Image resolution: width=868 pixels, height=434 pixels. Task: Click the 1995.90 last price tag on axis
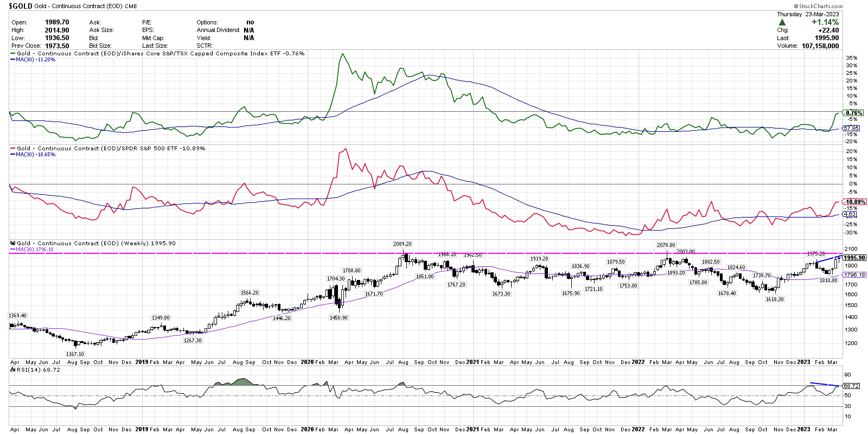pos(854,258)
